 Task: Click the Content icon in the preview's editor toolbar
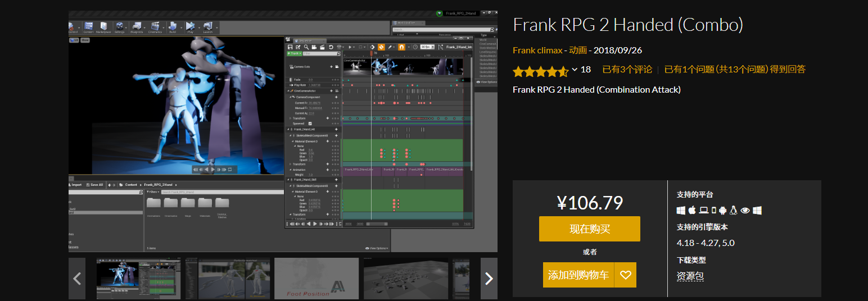click(x=88, y=27)
